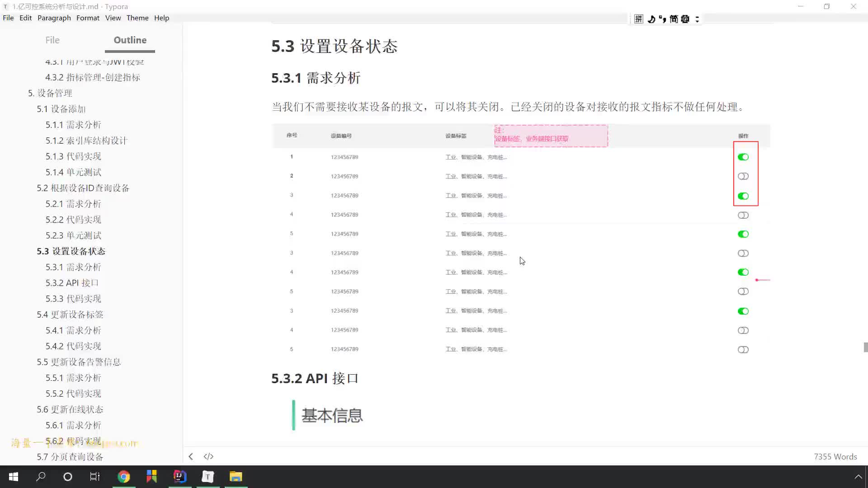868x488 pixels.
Task: Open Windows taskbar search
Action: 41,477
